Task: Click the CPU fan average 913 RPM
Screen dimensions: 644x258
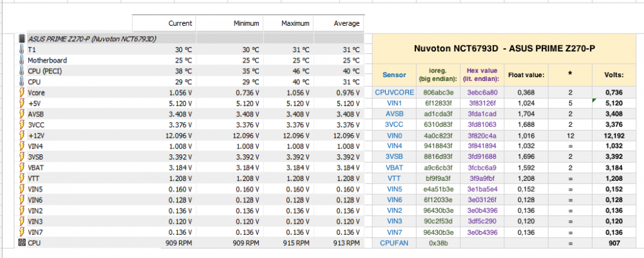Action: [x=346, y=243]
